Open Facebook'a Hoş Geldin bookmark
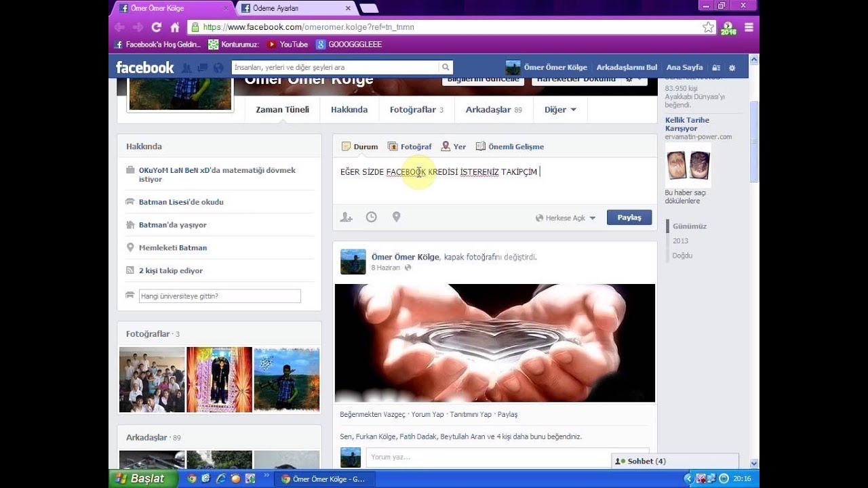This screenshot has width=868, height=488. pos(157,45)
